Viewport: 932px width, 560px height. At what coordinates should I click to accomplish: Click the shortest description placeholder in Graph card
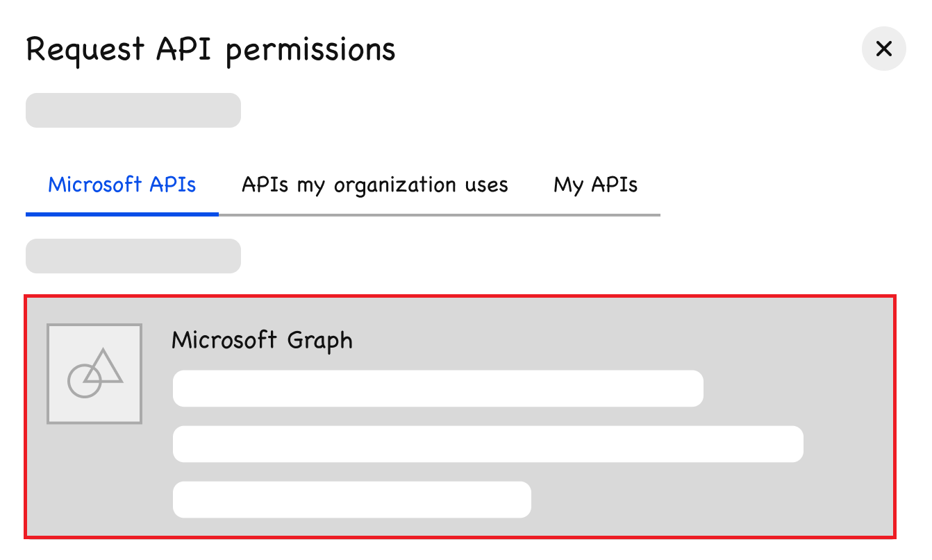tap(351, 500)
